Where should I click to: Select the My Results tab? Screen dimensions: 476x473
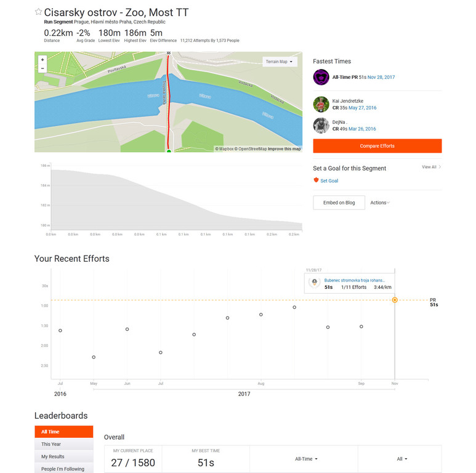[53, 456]
